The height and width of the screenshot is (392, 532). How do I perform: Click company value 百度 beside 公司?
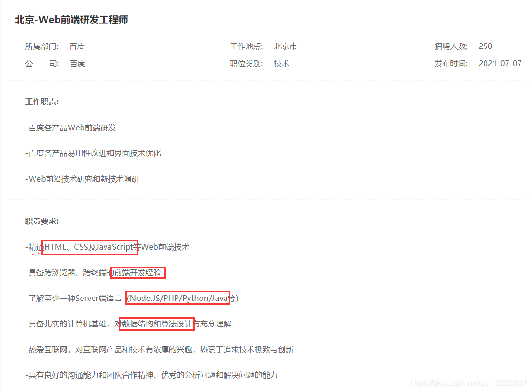pos(77,64)
